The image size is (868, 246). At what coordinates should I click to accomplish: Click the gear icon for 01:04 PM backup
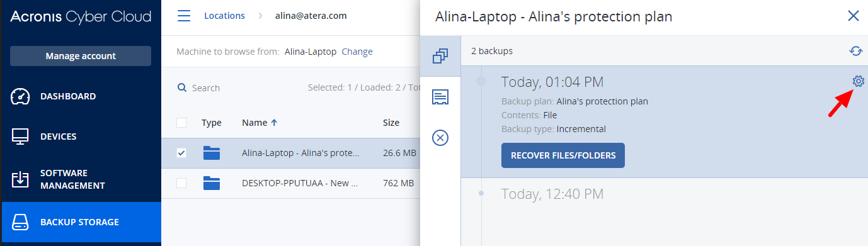pos(858,81)
